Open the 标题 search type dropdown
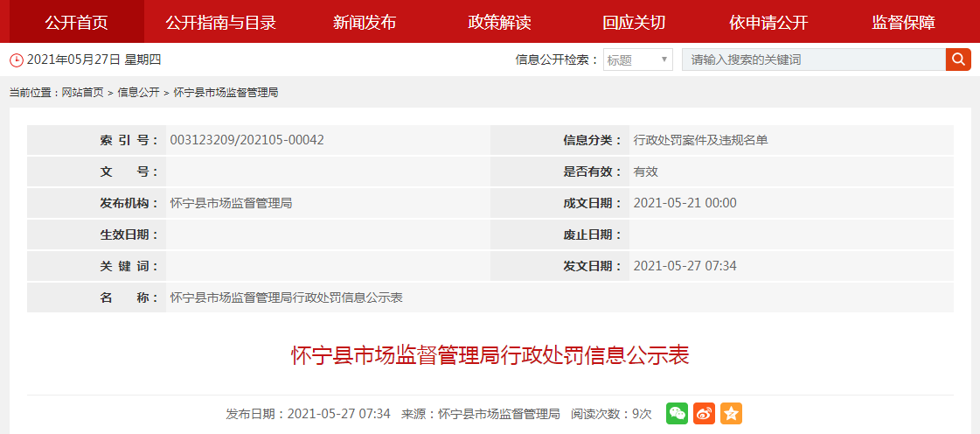This screenshot has height=434, width=980. [x=637, y=60]
